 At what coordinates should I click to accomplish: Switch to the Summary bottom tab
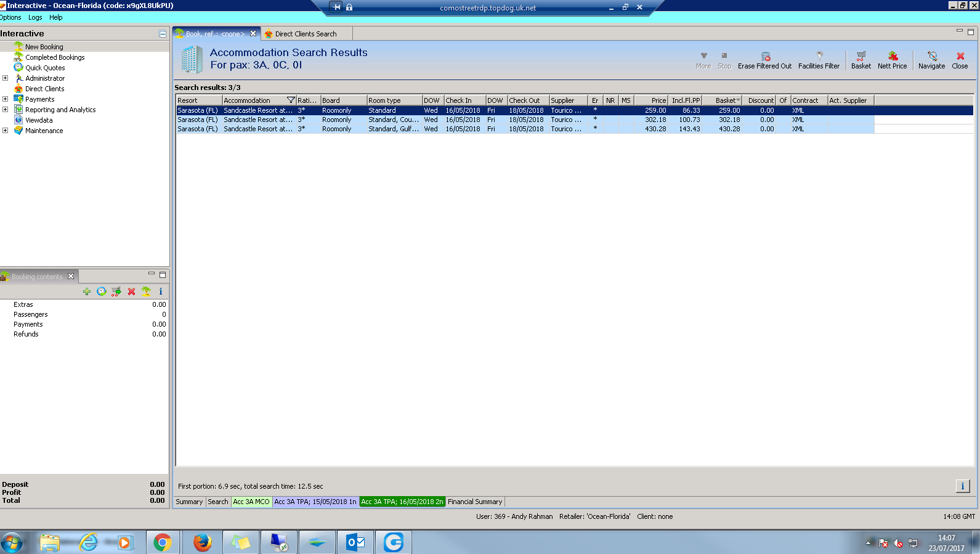[x=189, y=502]
